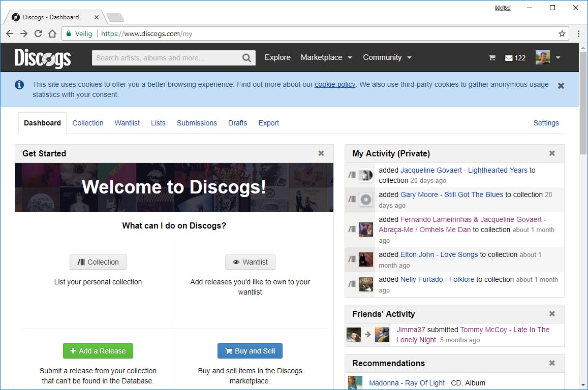This screenshot has height=390, width=588.
Task: Click the green Add a Release button
Action: tap(98, 351)
